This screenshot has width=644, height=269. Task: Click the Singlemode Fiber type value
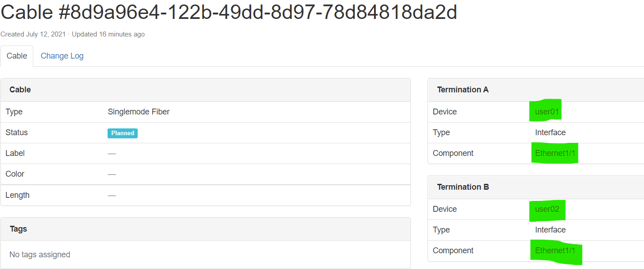[x=139, y=111]
